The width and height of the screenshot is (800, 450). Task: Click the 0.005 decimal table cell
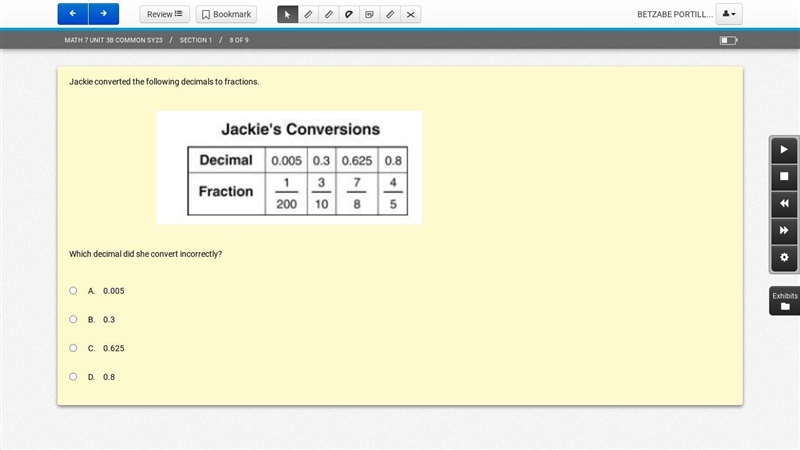(286, 160)
